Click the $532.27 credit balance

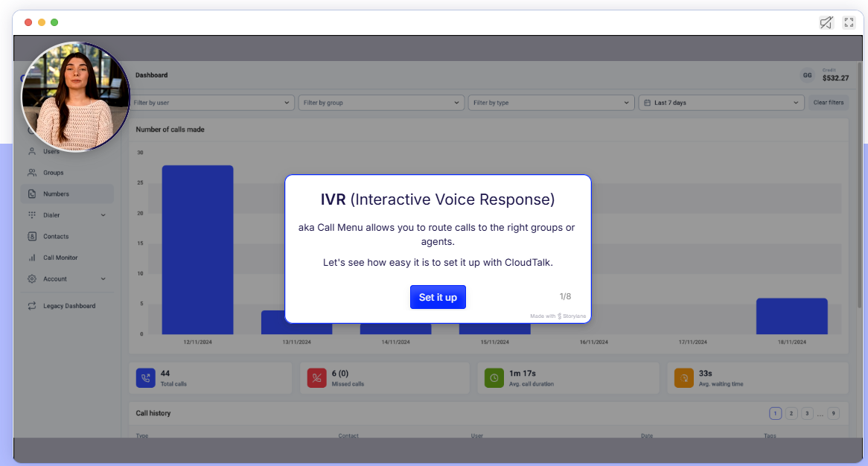[x=835, y=78]
